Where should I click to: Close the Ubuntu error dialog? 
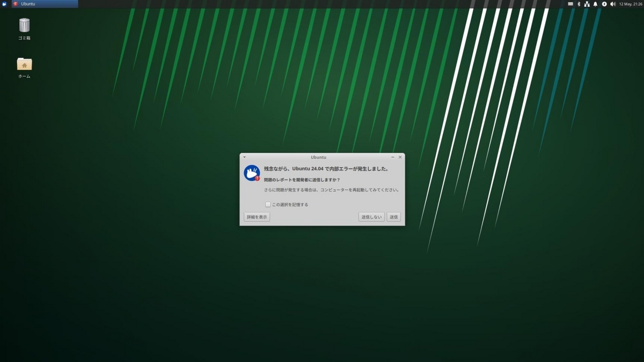tap(400, 157)
